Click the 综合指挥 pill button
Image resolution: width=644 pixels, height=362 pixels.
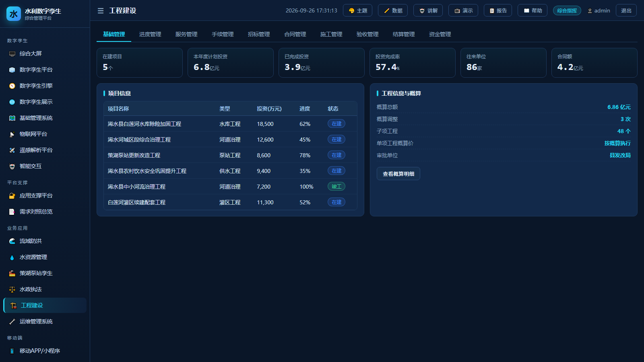click(x=567, y=10)
